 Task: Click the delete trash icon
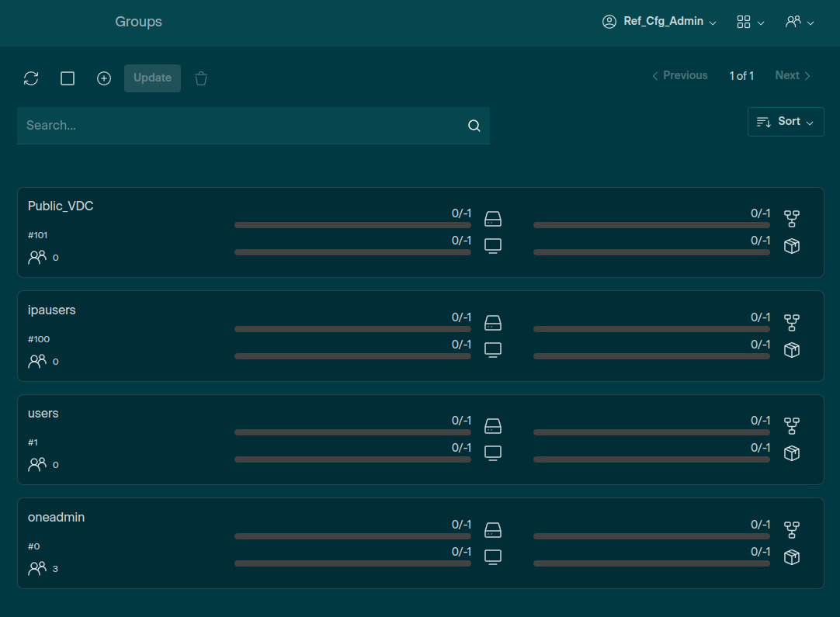[x=201, y=78]
